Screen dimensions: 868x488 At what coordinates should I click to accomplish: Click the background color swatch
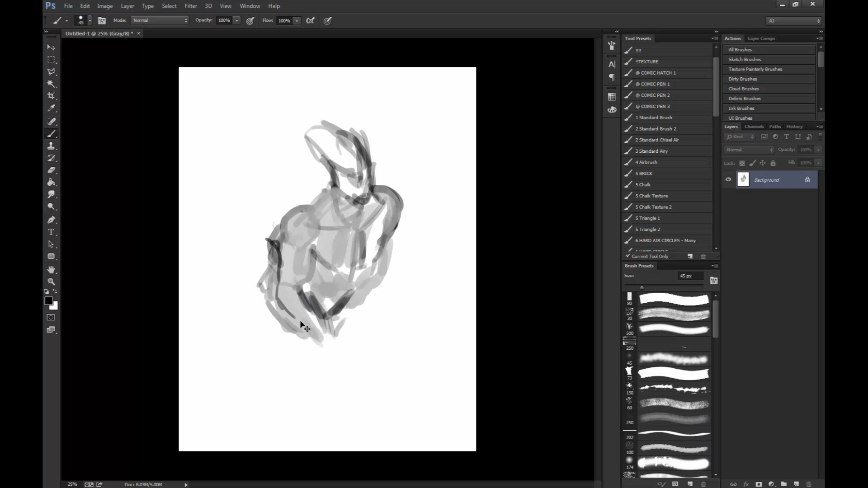(x=55, y=307)
